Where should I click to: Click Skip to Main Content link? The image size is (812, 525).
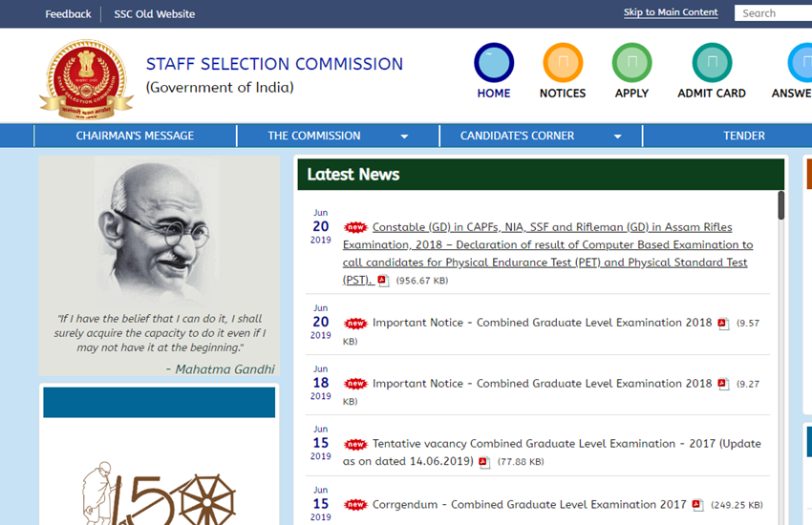(671, 12)
